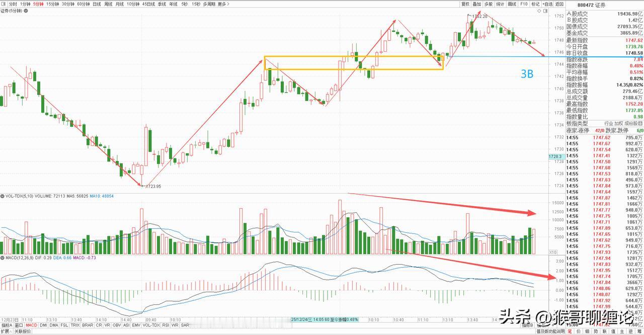Open the 画线 drawing tool
The image size is (644, 335).
coord(512,4)
